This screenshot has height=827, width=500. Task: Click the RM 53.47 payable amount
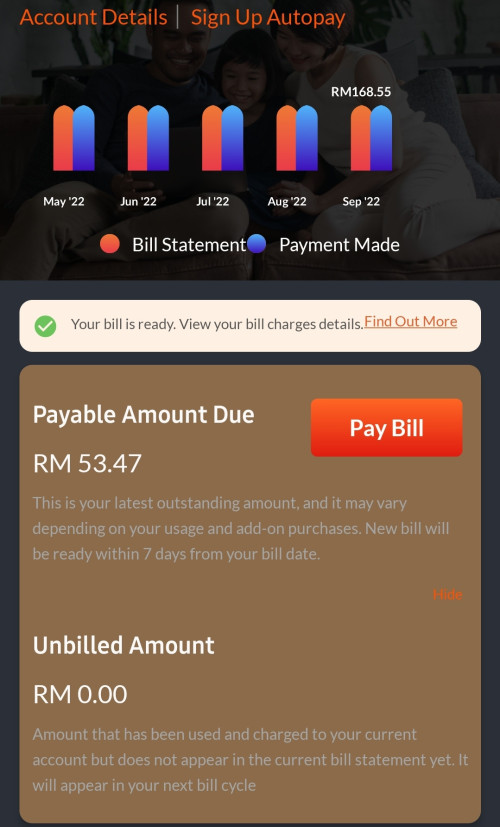(87, 464)
